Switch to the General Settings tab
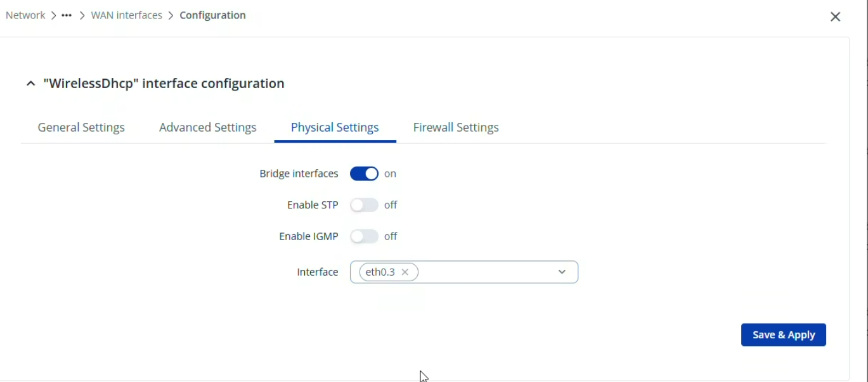 [x=81, y=127]
